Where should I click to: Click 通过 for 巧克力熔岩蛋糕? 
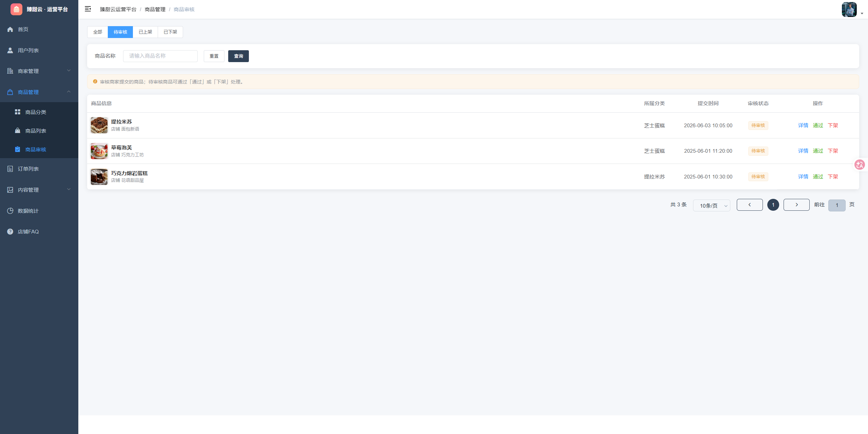coord(818,176)
